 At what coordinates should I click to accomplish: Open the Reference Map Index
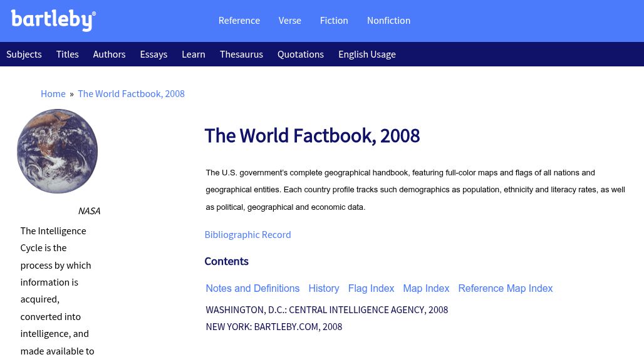505,288
